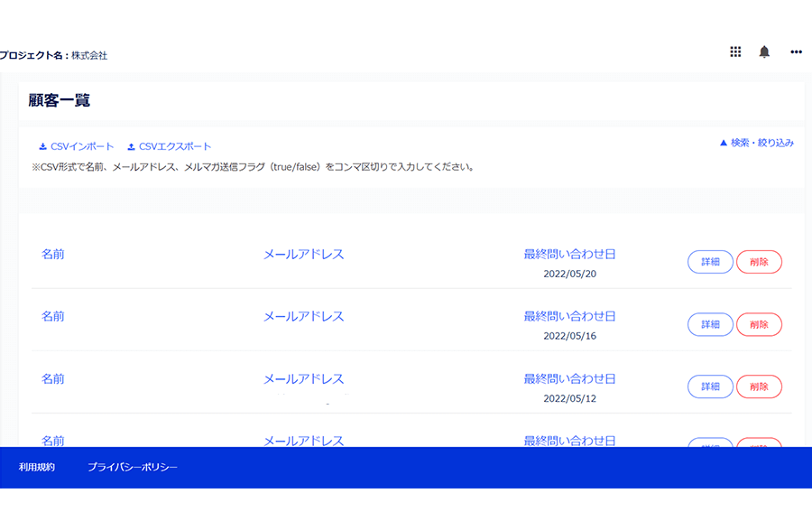Open the プライバシーポリシー footer link
Image resolution: width=812 pixels, height=512 pixels.
click(x=133, y=468)
